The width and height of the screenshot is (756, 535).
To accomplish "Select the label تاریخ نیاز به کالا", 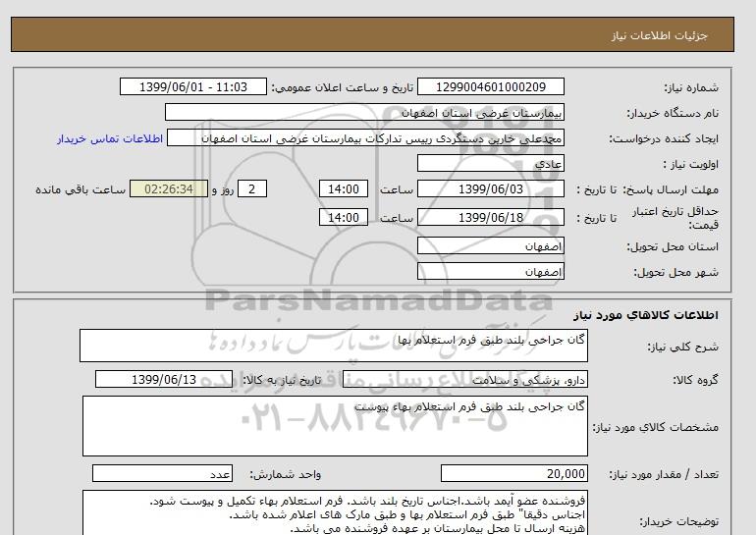I will point(282,380).
